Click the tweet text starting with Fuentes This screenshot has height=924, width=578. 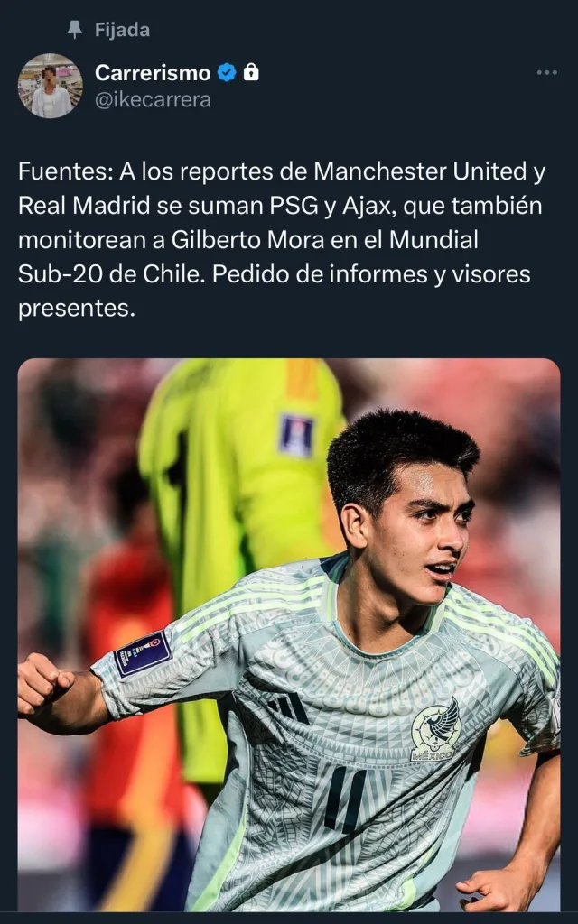pos(282,239)
